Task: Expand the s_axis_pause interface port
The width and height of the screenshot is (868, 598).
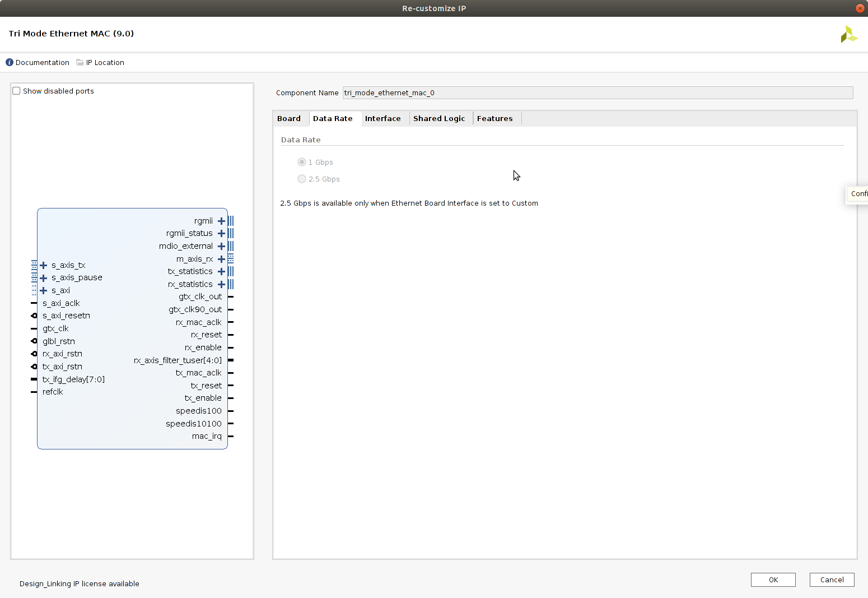Action: [44, 277]
